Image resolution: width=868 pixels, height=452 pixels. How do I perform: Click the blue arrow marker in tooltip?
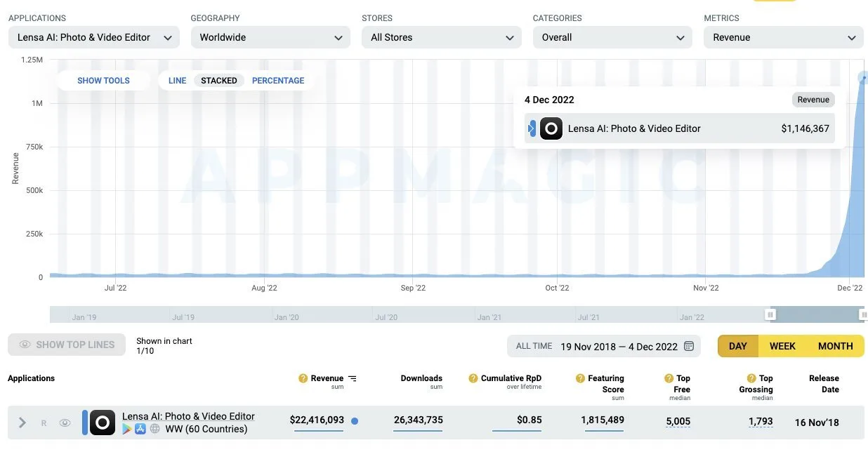click(532, 128)
